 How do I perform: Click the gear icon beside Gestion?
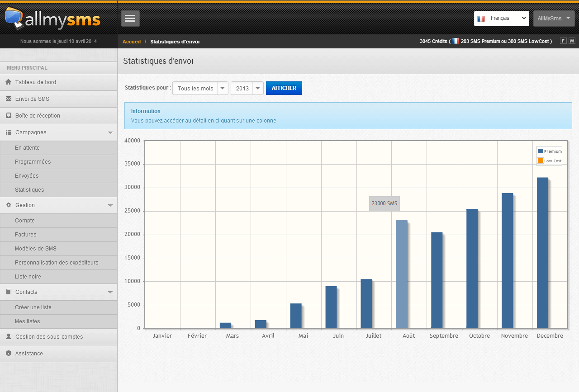click(x=8, y=205)
